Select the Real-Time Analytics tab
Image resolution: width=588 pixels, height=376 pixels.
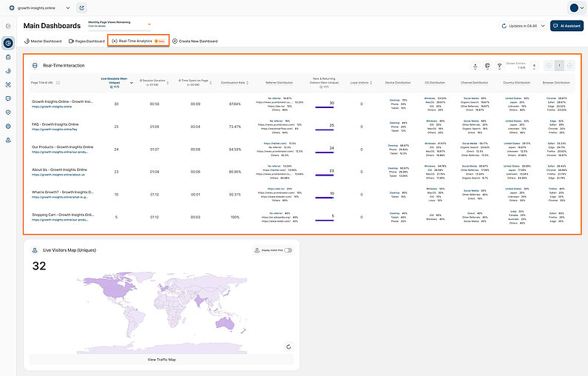(x=138, y=41)
